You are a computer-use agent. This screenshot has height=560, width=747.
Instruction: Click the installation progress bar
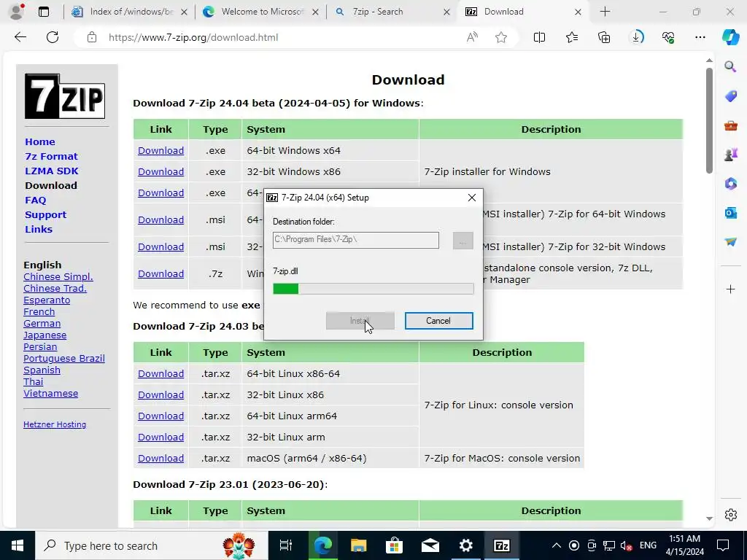coord(373,289)
